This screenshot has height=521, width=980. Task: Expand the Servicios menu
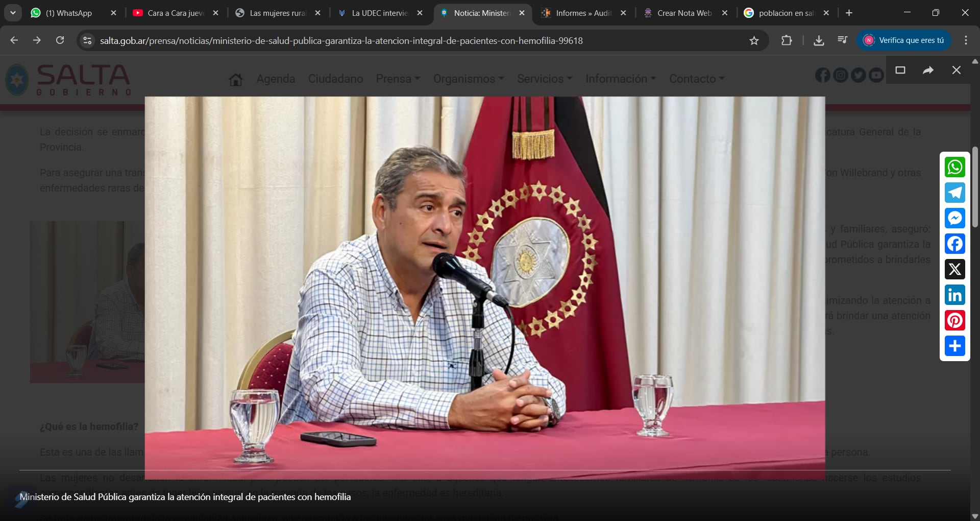544,79
